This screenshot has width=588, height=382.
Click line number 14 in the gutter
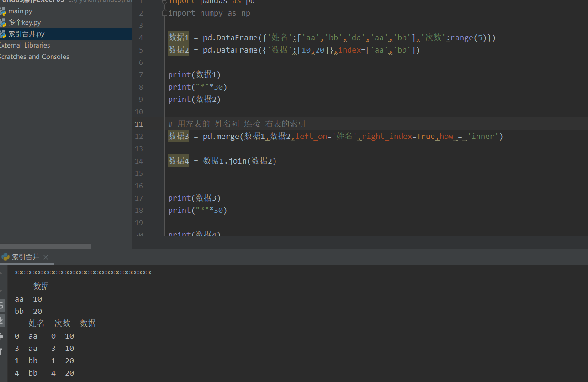tap(138, 161)
